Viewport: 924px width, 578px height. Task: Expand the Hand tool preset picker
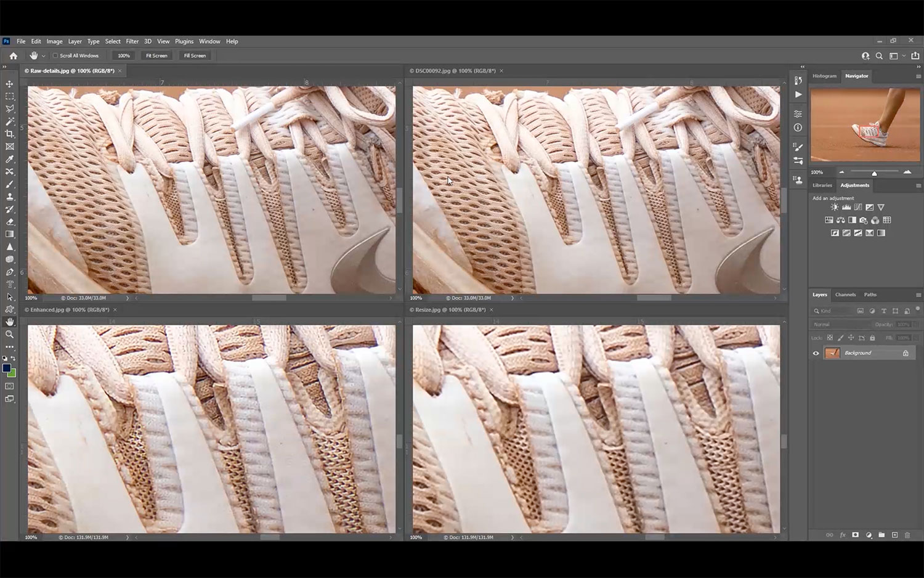(x=43, y=55)
